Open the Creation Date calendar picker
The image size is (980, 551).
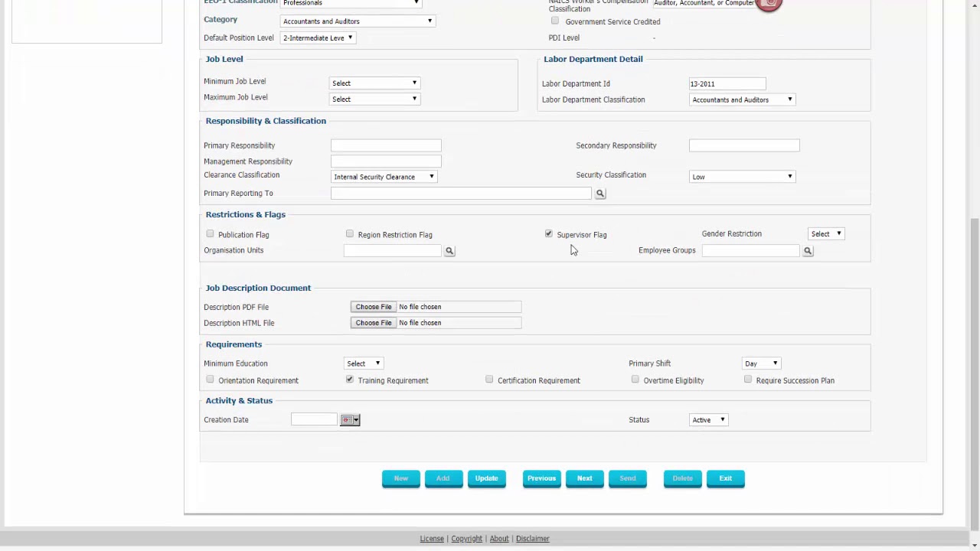click(x=350, y=420)
